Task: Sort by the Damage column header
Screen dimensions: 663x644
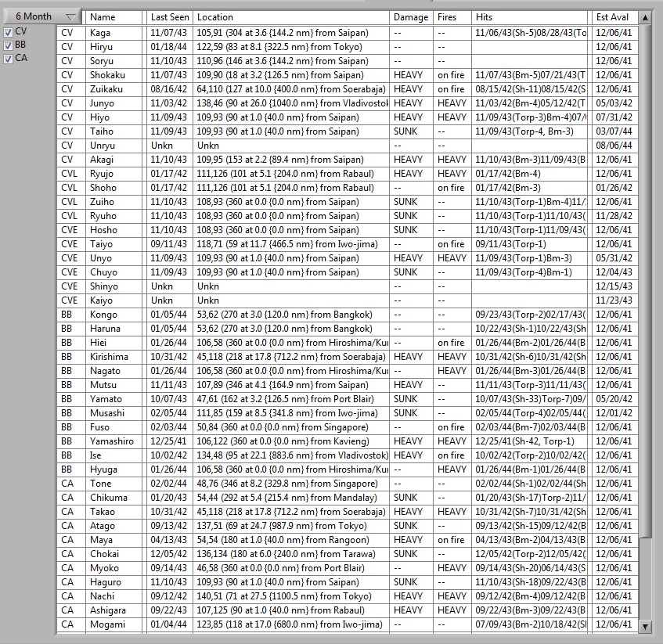Action: 411,17
